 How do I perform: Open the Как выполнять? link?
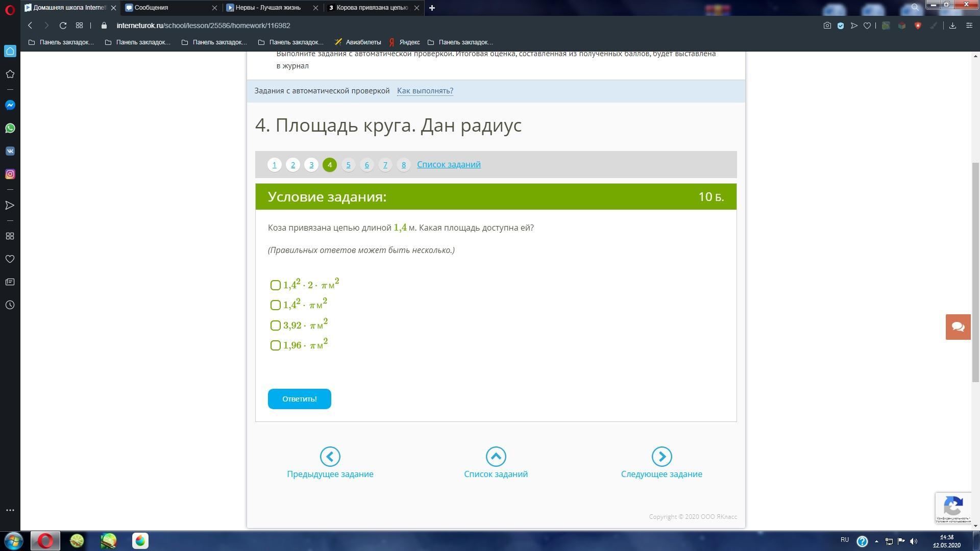point(425,91)
